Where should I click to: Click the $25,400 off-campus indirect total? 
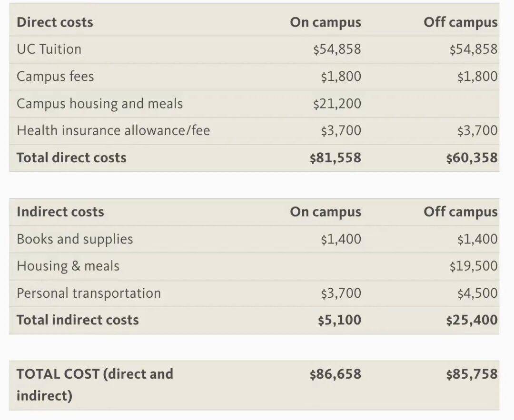pyautogui.click(x=472, y=320)
